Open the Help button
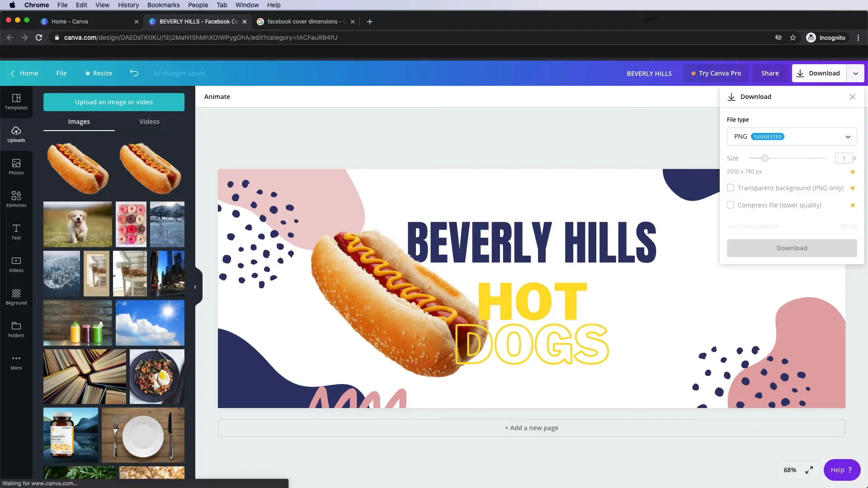Viewport: 868px width, 488px height. tap(842, 470)
